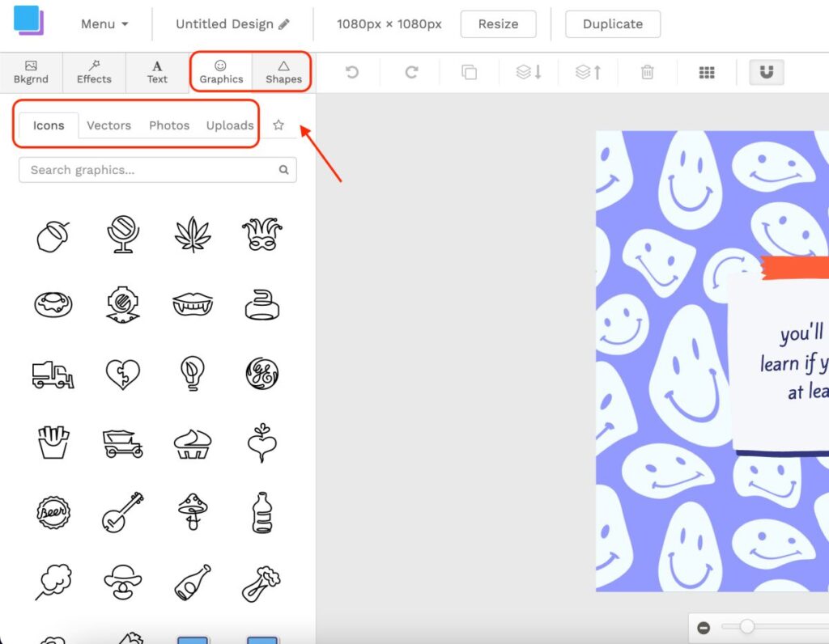Duplicate selection using the copy icon
The height and width of the screenshot is (644, 829).
click(470, 72)
